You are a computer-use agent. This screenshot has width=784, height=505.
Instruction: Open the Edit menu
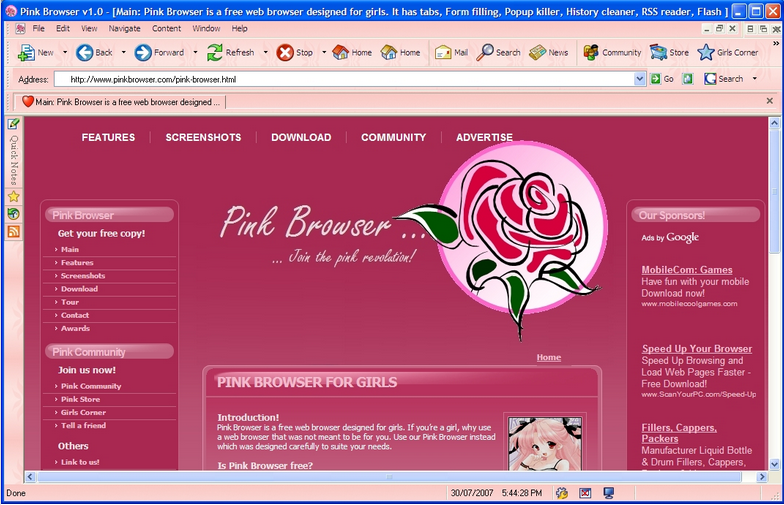[x=63, y=28]
